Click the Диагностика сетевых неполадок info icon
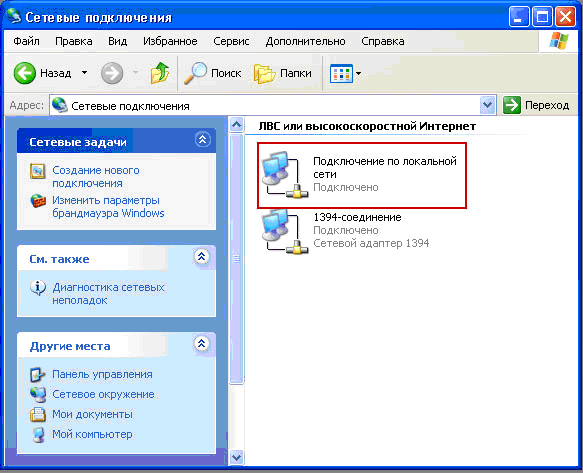Viewport: 583px width, 473px height. pos(38,288)
